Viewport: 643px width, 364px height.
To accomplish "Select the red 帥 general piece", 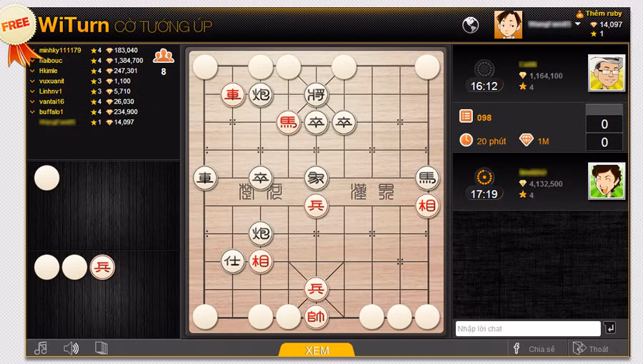I will (x=316, y=316).
